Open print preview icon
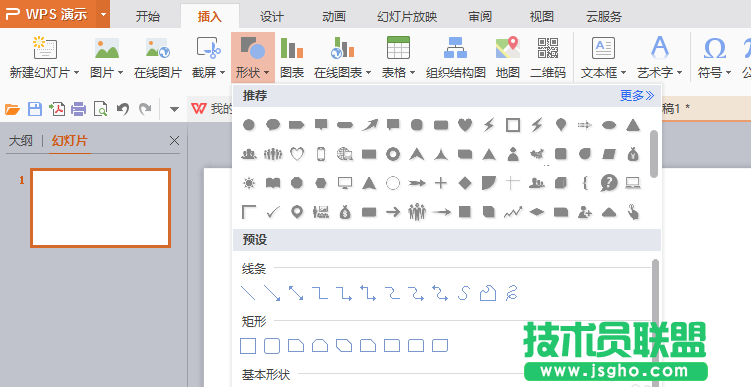This screenshot has width=751, height=387. click(101, 109)
